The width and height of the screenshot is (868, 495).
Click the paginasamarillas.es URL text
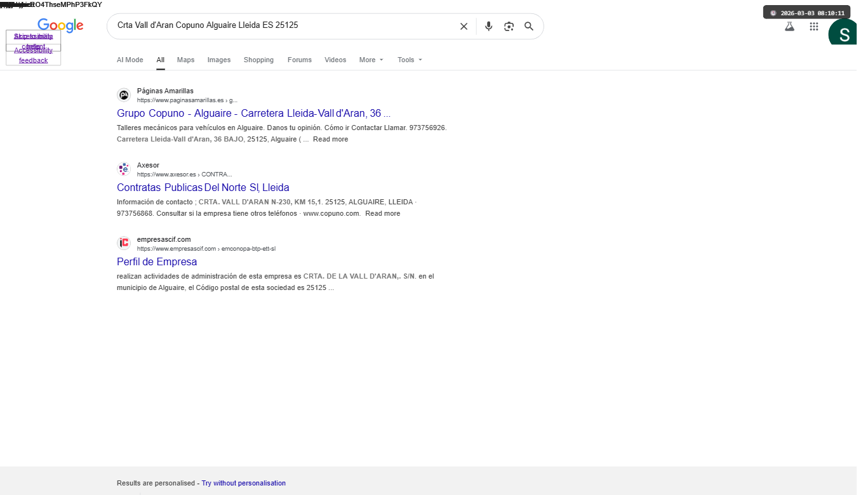coord(187,100)
